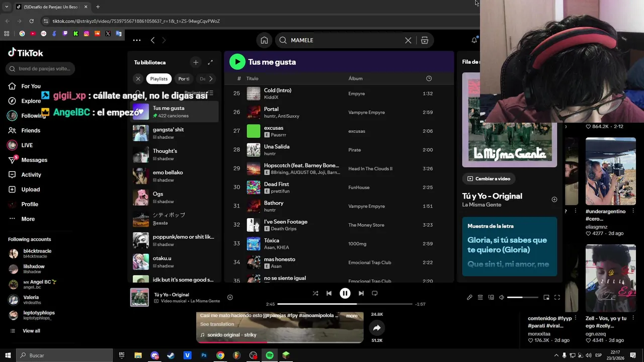Seek along the Spotify song progress bar

345,304
